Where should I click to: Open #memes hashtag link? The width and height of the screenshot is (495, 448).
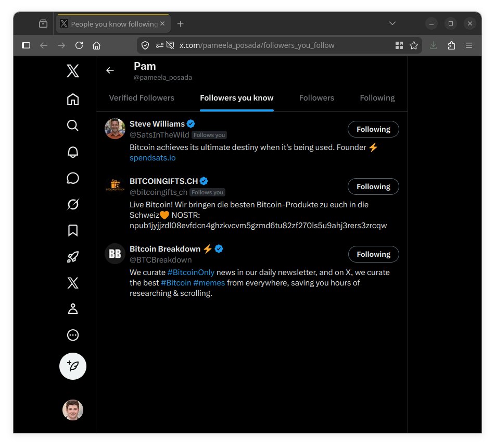point(209,283)
